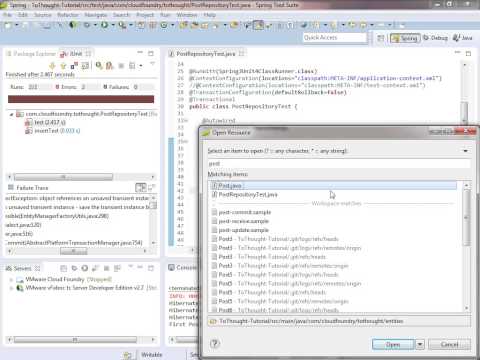Click the JUnit Test Run History icon
Image resolution: width=480 pixels, height=360 pixels.
pos(132,66)
